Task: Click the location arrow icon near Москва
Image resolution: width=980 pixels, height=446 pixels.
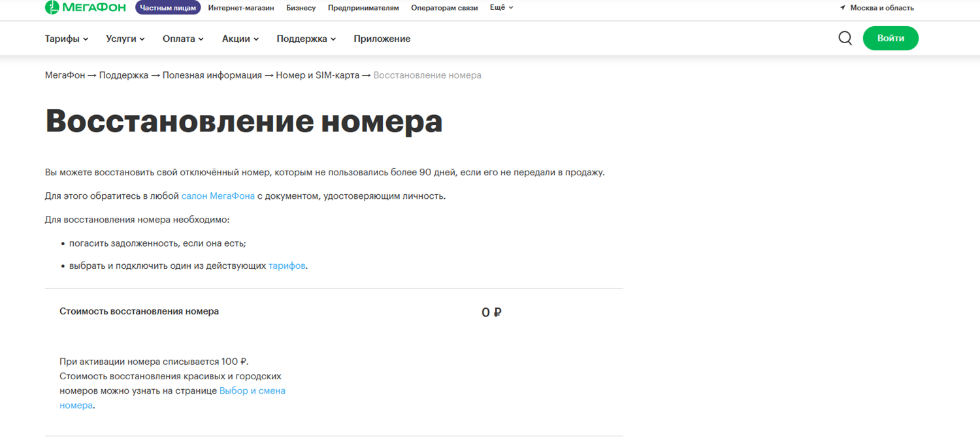Action: point(842,8)
